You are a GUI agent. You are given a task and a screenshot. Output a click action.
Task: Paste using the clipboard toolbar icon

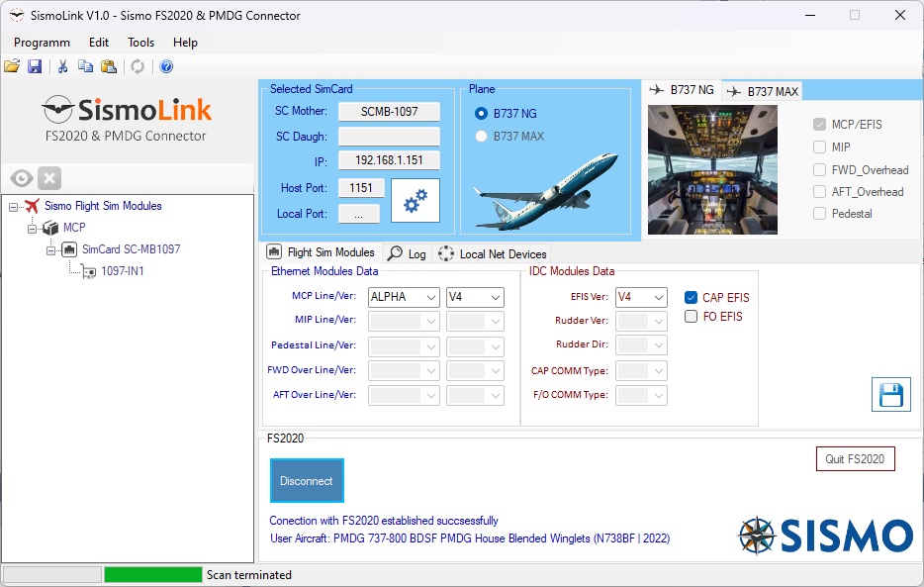click(109, 66)
